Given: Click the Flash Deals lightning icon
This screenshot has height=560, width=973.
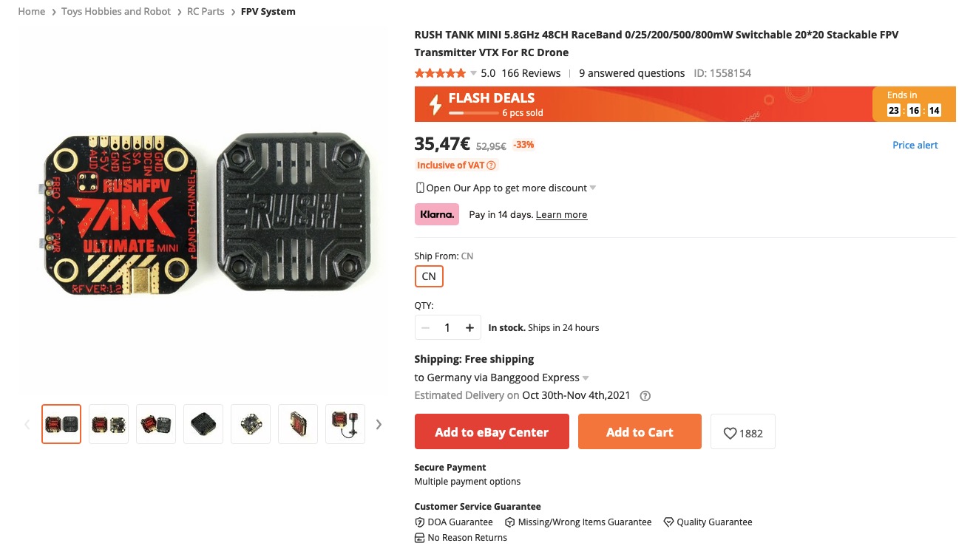Looking at the screenshot, I should click(435, 103).
